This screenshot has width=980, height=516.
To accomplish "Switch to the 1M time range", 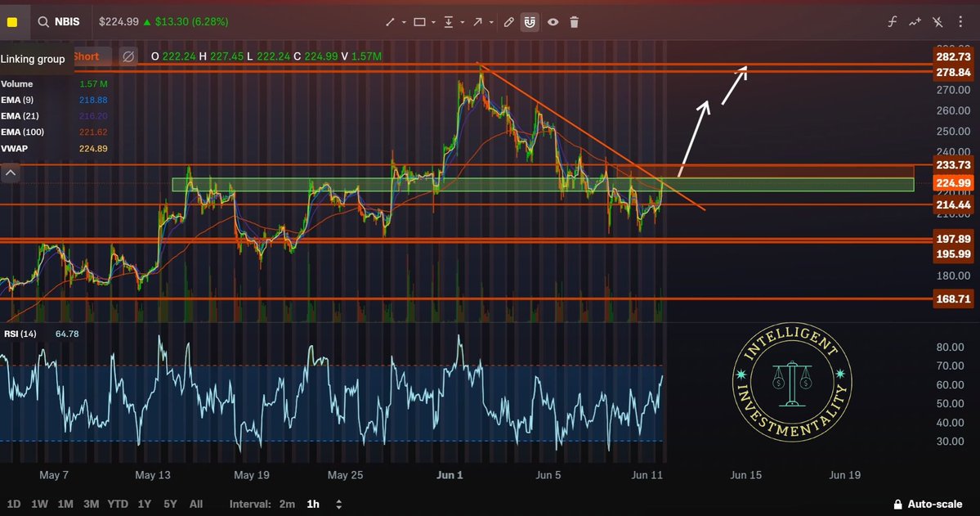I will pyautogui.click(x=65, y=504).
